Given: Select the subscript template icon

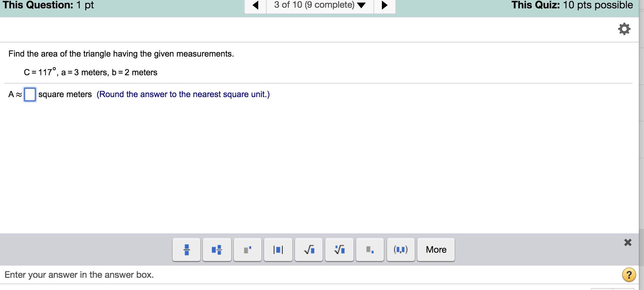Looking at the screenshot, I should [x=370, y=249].
